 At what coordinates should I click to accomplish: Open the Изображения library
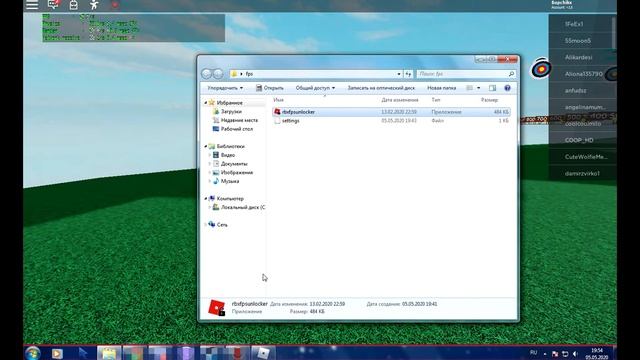(237, 172)
